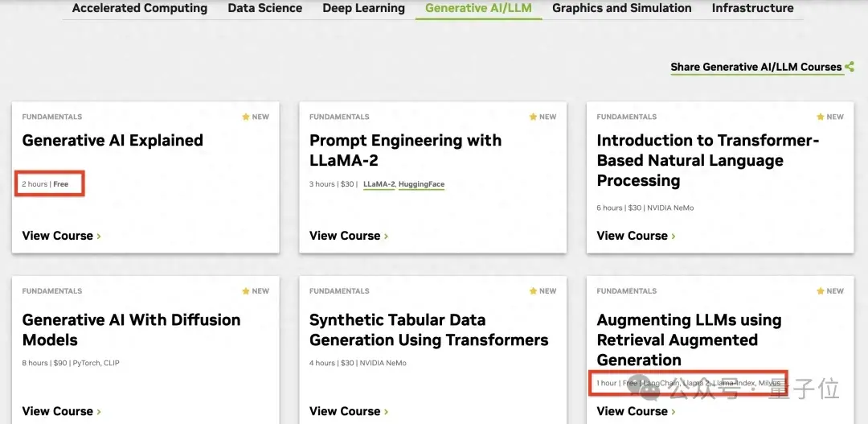
Task: Click the star NEW badge on Augmenting LLMs card
Action: click(830, 291)
